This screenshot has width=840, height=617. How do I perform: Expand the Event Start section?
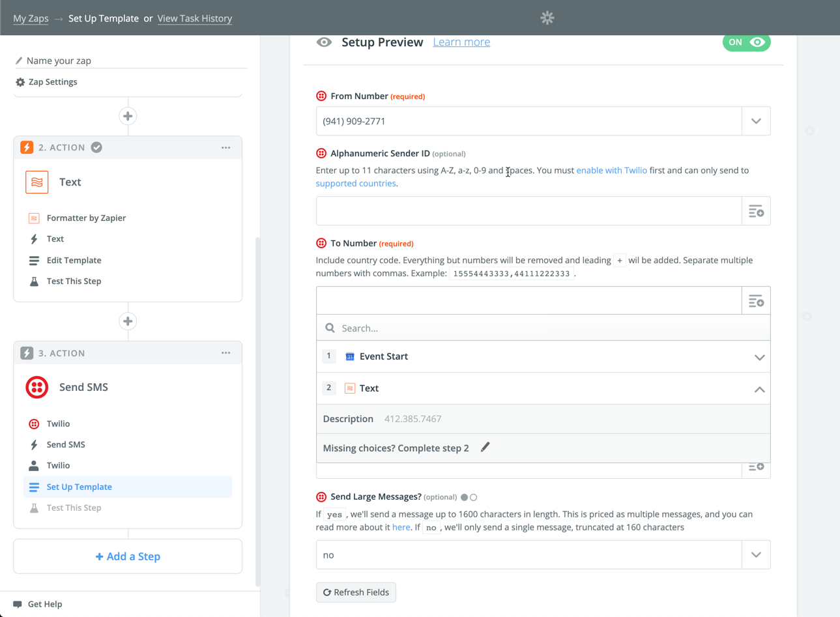(x=759, y=356)
